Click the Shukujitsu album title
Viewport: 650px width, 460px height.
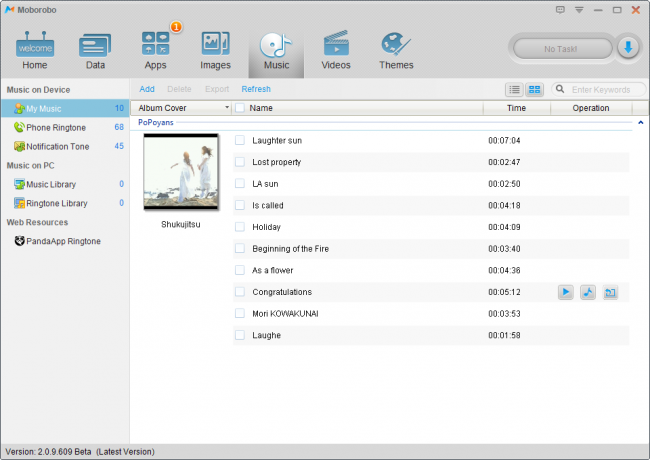(x=181, y=224)
